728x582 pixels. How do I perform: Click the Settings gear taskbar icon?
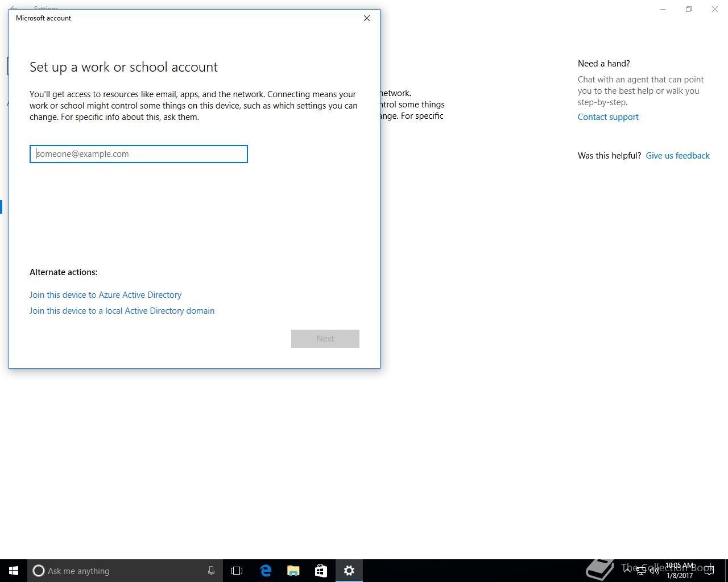coord(349,571)
